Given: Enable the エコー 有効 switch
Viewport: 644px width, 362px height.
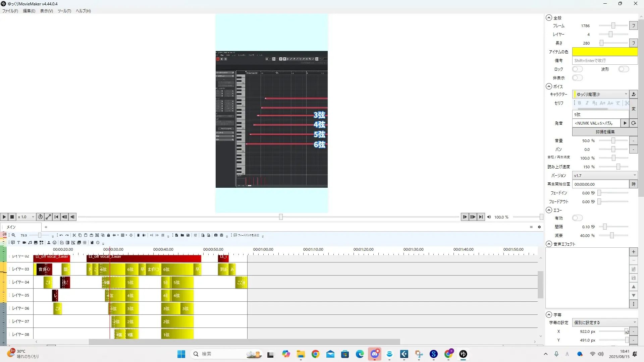Looking at the screenshot, I should pyautogui.click(x=577, y=218).
